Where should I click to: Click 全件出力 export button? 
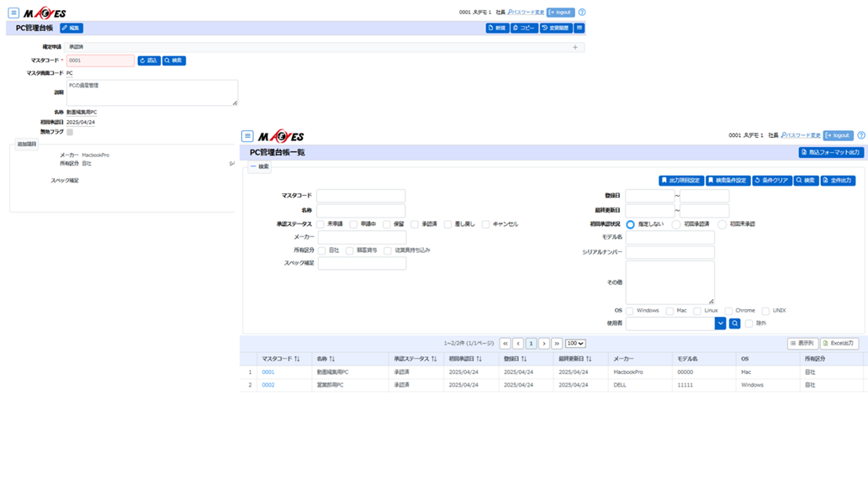(x=838, y=181)
